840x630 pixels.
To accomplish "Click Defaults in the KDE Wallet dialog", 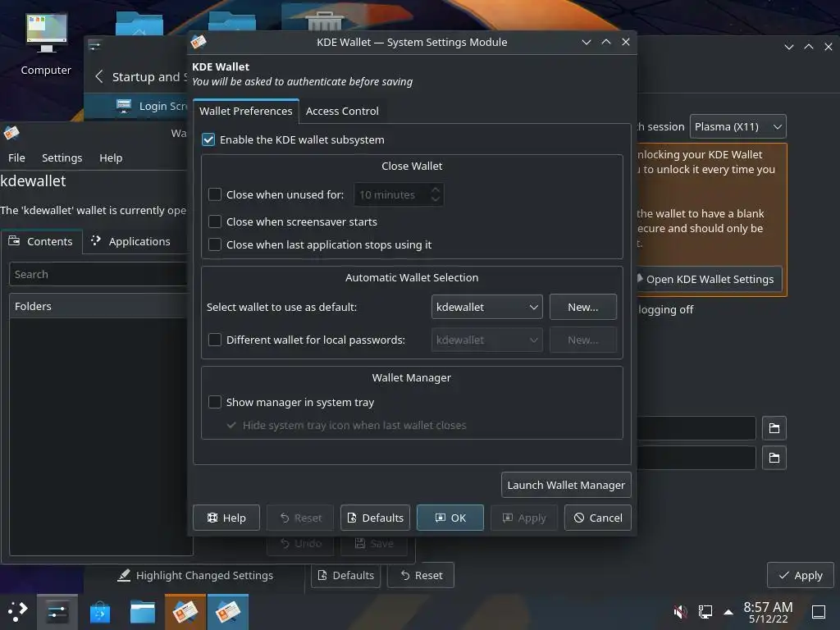I will click(x=375, y=518).
